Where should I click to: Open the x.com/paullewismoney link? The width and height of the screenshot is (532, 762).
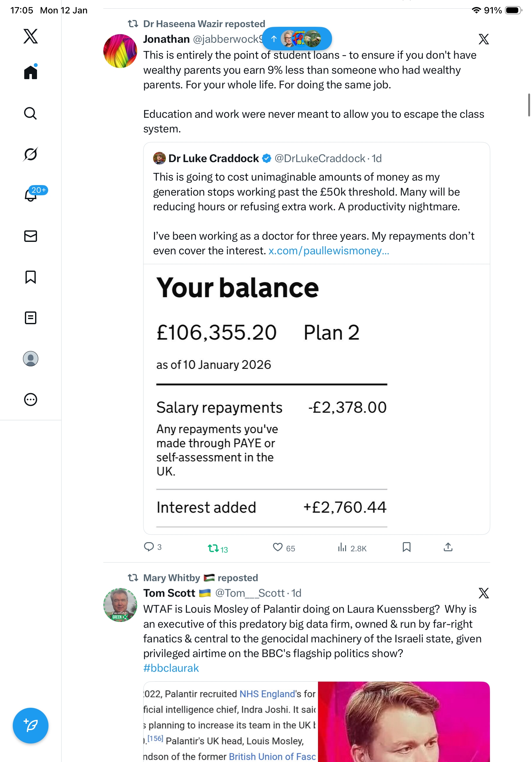329,250
